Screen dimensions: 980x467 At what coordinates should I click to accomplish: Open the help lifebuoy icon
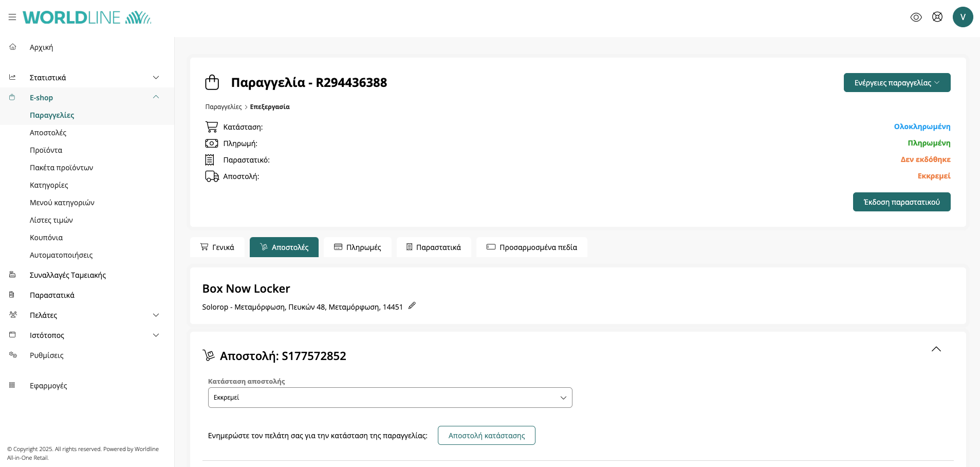coord(937,17)
